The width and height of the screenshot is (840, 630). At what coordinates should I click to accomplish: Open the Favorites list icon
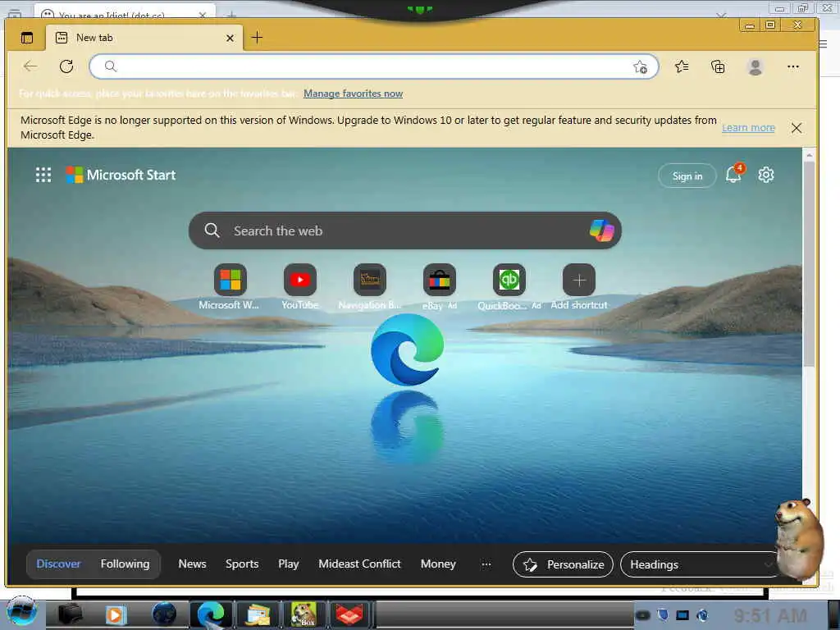point(682,66)
